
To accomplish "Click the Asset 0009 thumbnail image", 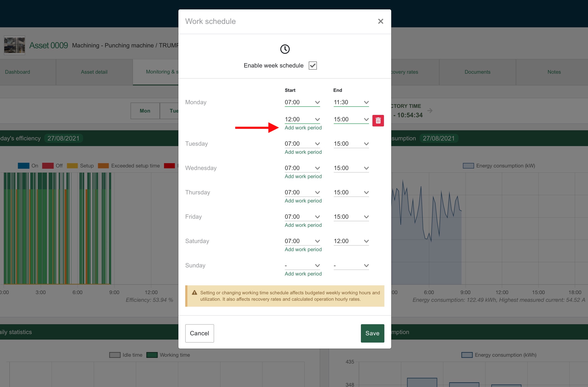I will [x=14, y=45].
